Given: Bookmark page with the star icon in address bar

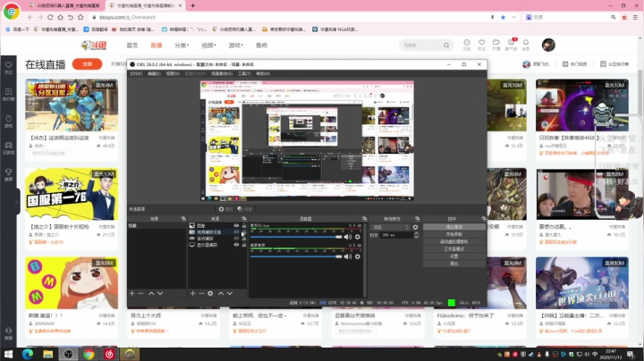Looking at the screenshot, I should tap(503, 17).
